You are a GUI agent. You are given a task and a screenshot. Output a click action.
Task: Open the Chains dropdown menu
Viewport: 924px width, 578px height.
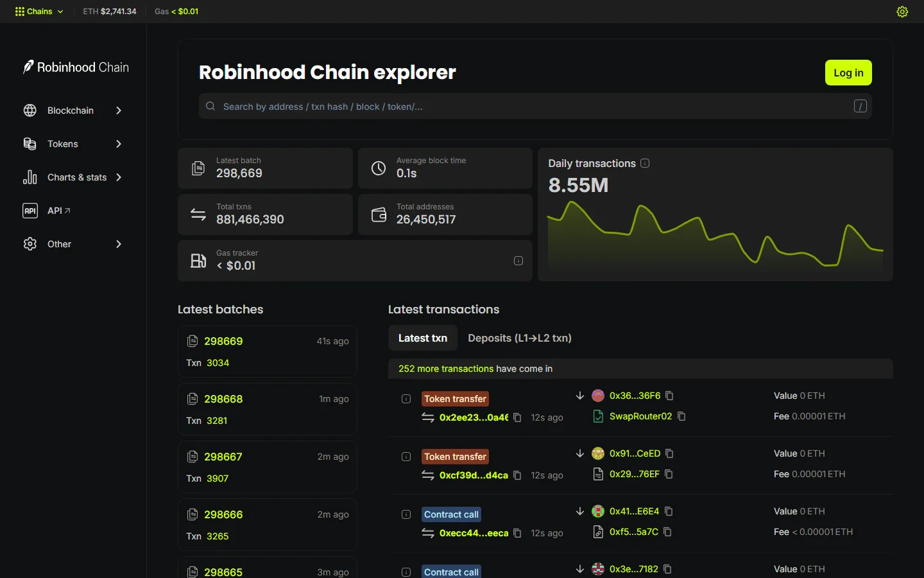39,12
